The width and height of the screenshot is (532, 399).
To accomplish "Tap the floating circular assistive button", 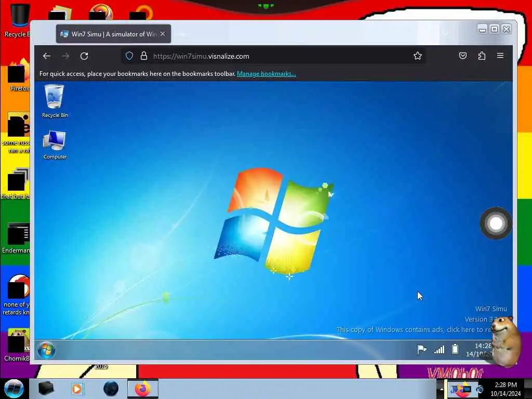I will 496,223.
